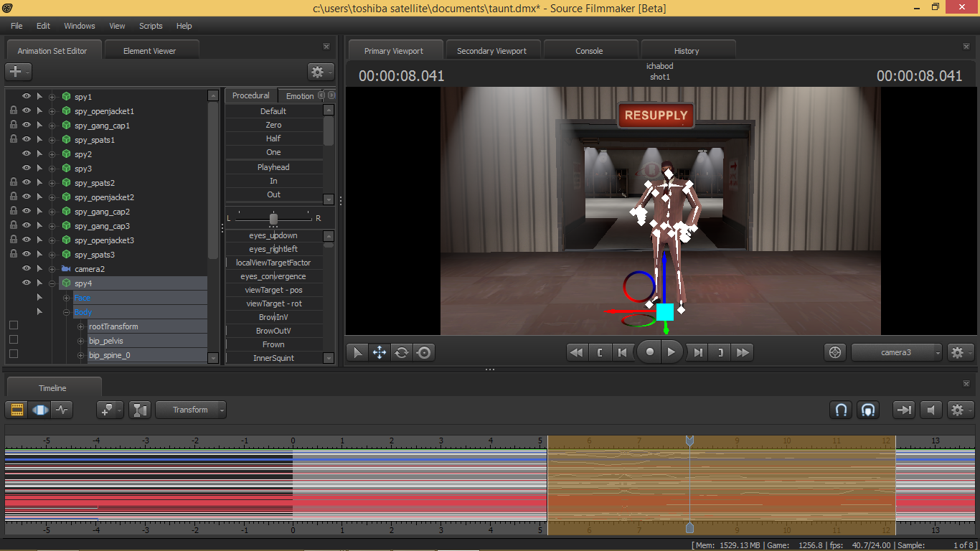Image resolution: width=980 pixels, height=551 pixels.
Task: Click the left-right balance slider handle
Action: click(273, 218)
